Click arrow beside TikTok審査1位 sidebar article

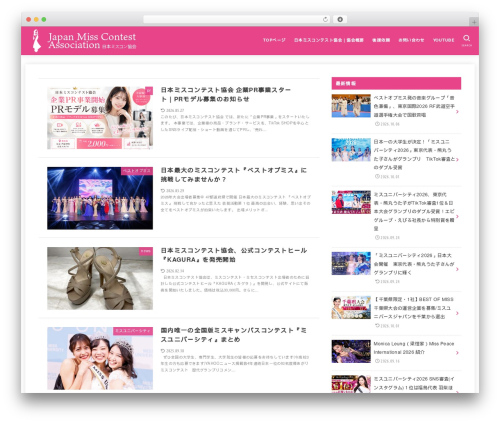point(457,216)
